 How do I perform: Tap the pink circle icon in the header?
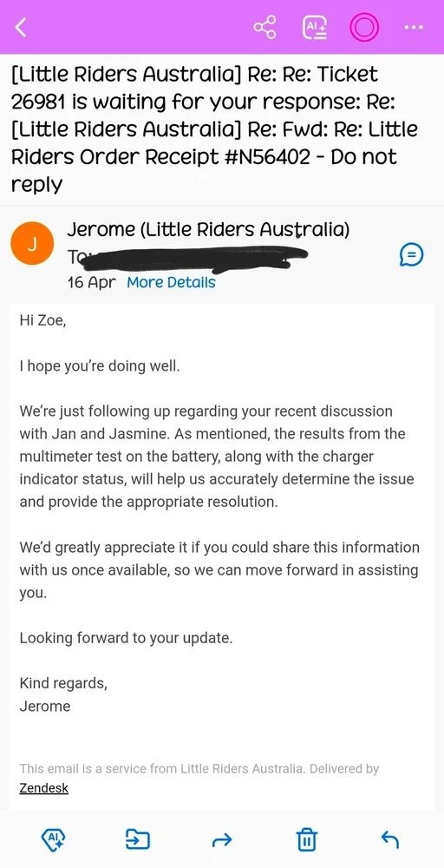[364, 27]
